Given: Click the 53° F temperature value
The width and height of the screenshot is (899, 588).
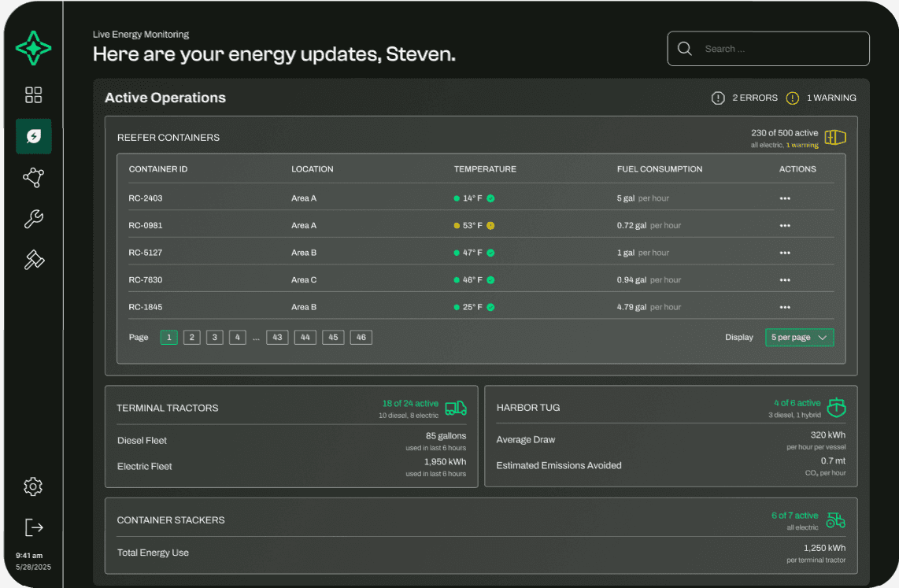Looking at the screenshot, I should (472, 226).
